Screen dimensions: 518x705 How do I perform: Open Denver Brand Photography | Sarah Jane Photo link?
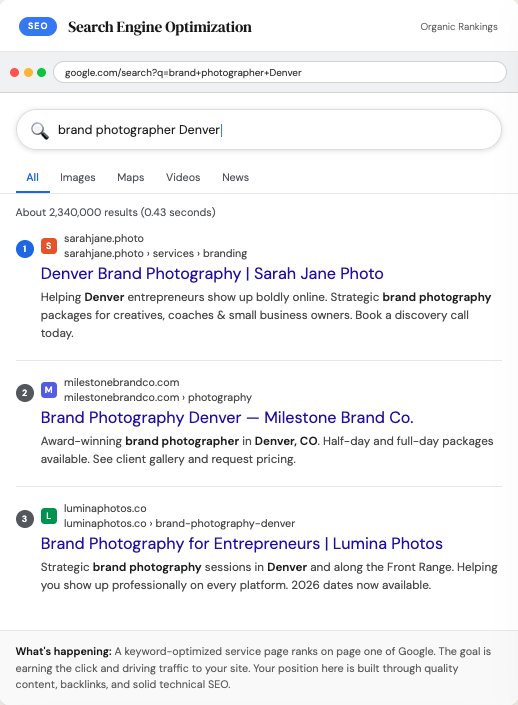[x=212, y=273]
